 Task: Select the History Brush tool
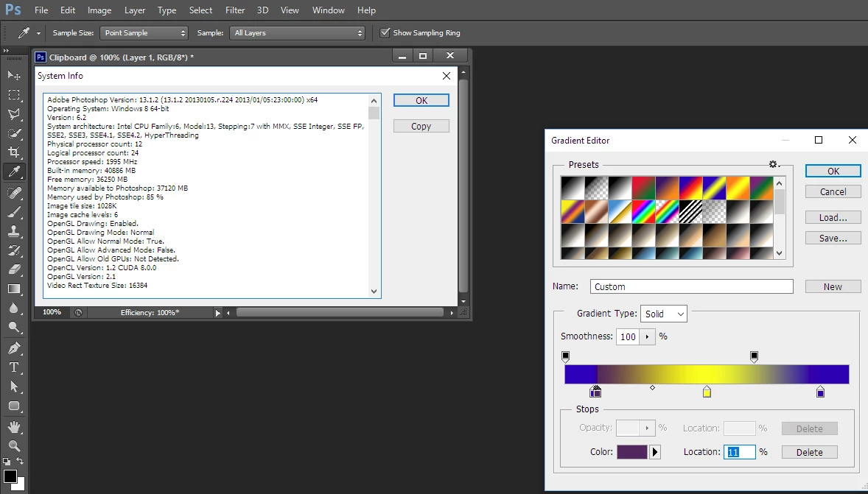[14, 250]
